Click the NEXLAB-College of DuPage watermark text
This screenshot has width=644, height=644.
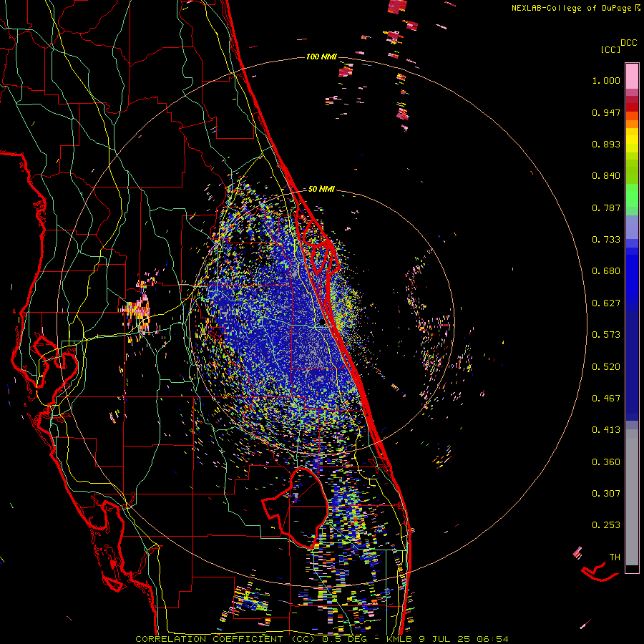pyautogui.click(x=576, y=8)
